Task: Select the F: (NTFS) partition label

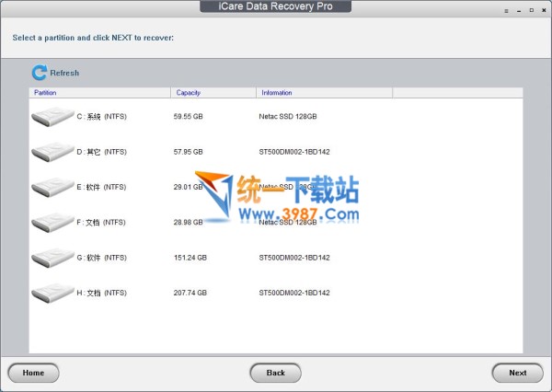Action: point(101,223)
